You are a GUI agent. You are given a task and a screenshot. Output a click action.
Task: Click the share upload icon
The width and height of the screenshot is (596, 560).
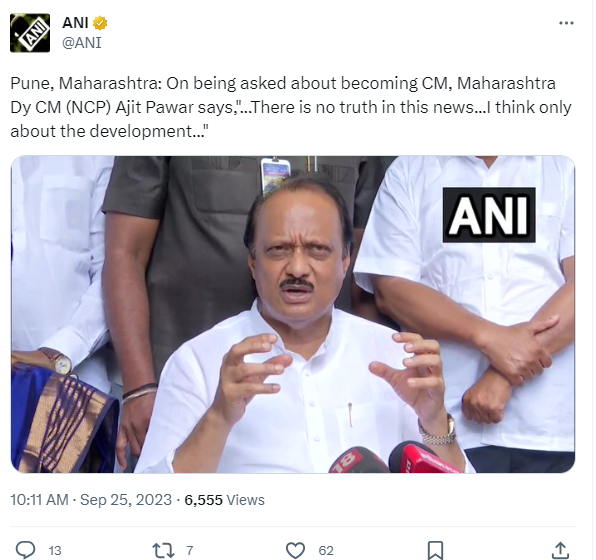pyautogui.click(x=560, y=550)
